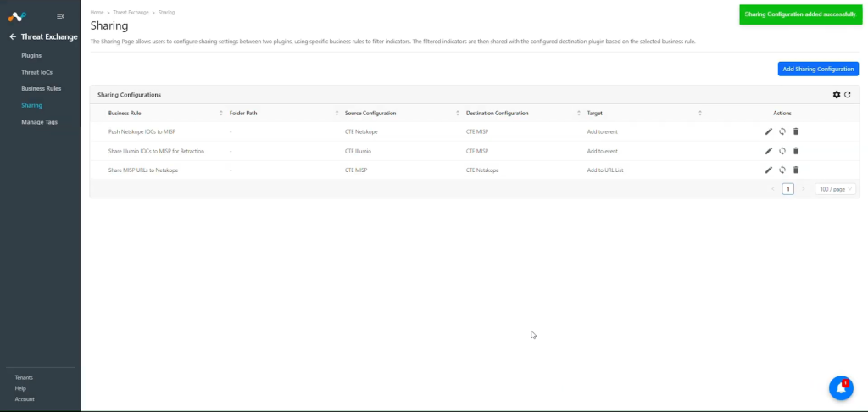The height and width of the screenshot is (412, 868).
Task: Sort by Destination Configuration column
Action: 579,113
